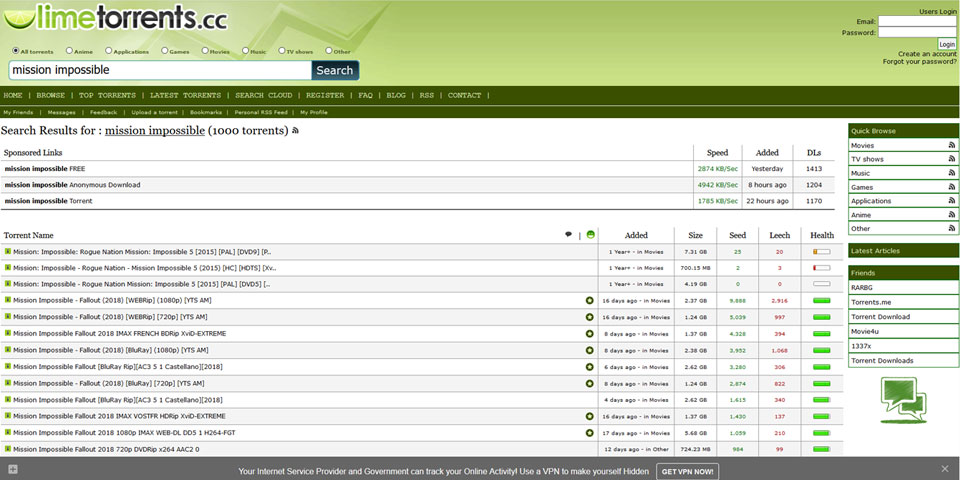The height and width of the screenshot is (480, 960).
Task: Click verified star icon for Fallout WEBRip 1080p
Action: [x=590, y=300]
